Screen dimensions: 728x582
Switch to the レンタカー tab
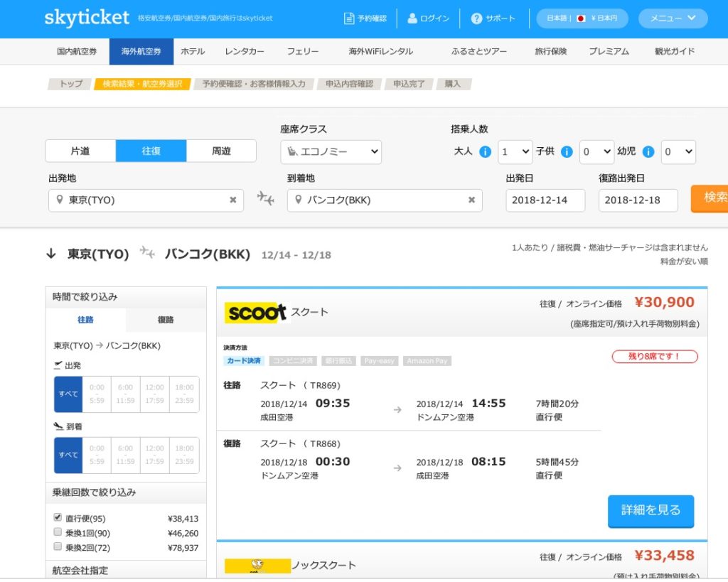pyautogui.click(x=245, y=51)
